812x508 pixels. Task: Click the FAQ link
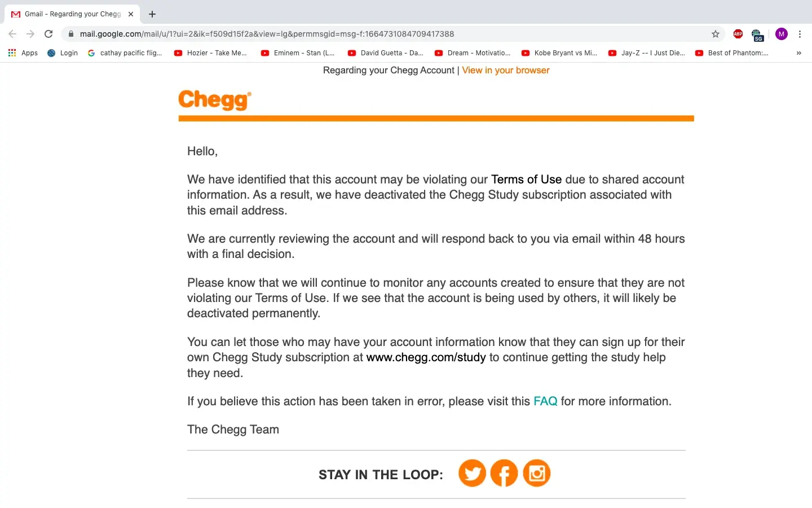(545, 401)
